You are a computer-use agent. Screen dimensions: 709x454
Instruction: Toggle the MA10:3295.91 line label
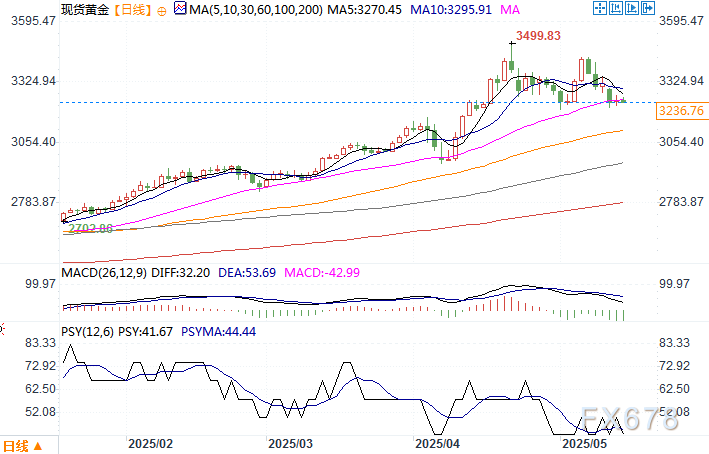(x=449, y=10)
